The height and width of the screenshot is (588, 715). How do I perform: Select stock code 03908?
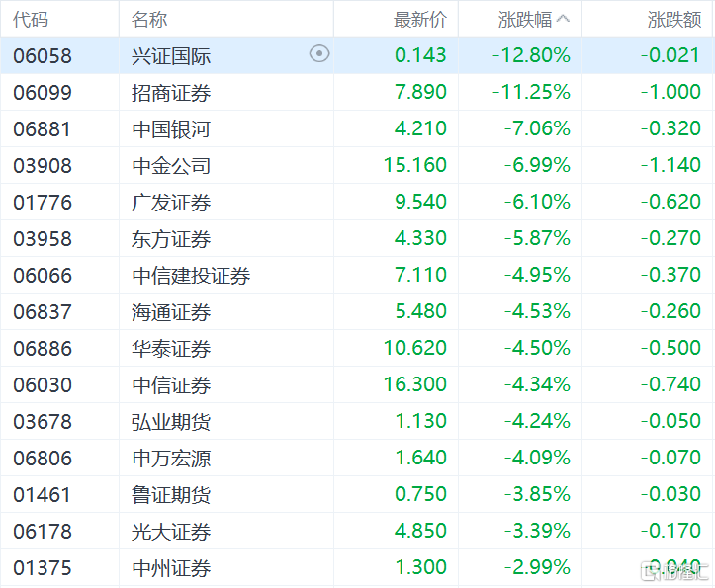[x=43, y=166]
